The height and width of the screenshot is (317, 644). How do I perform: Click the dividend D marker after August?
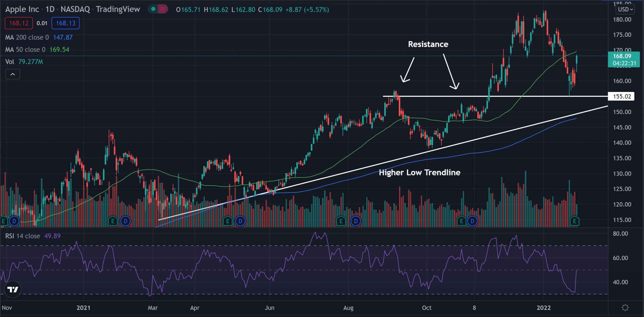coord(356,221)
